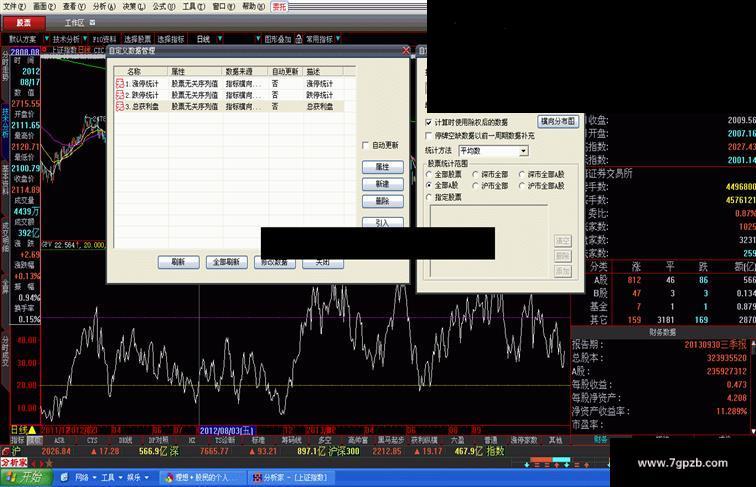Open the 工具 menu
This screenshot has height=487, width=756.
tap(193, 6)
